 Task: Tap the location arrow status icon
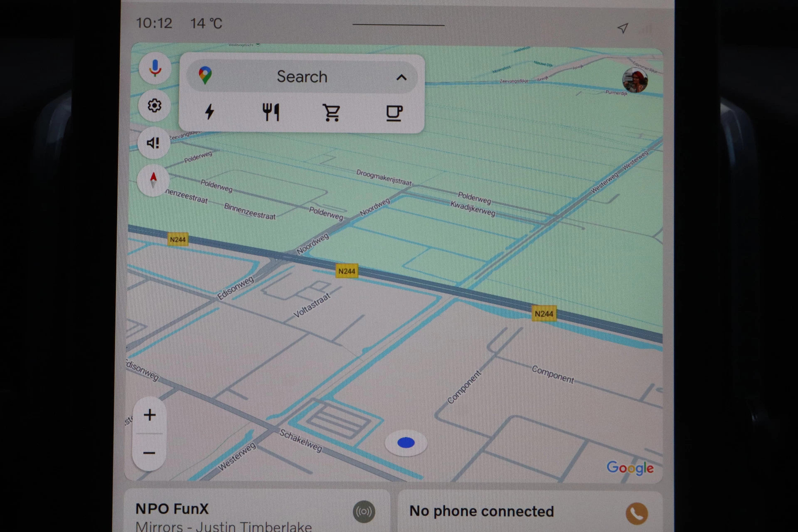[622, 28]
